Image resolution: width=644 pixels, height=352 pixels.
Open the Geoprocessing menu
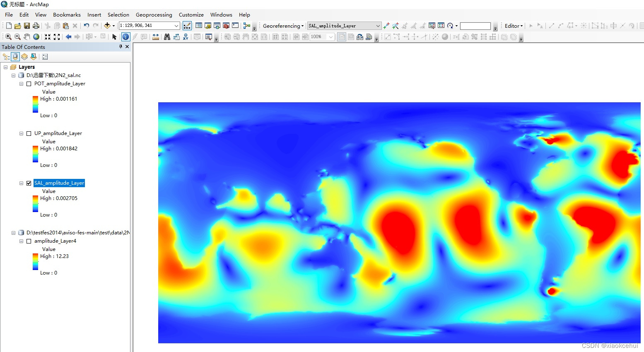coord(154,14)
